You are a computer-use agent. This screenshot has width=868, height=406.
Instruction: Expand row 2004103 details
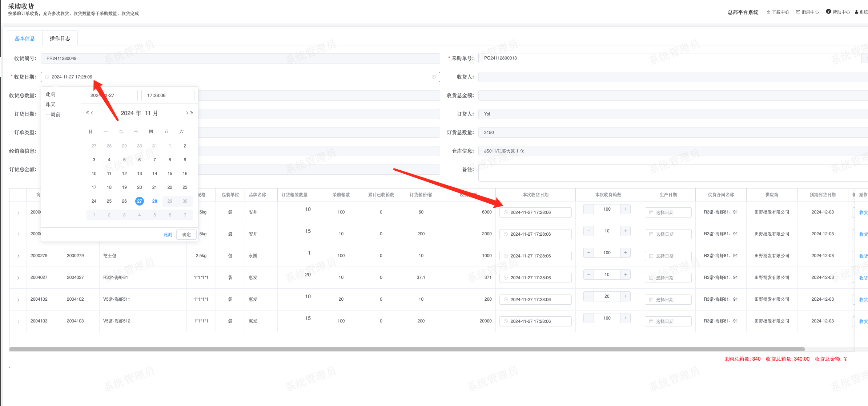tap(18, 321)
